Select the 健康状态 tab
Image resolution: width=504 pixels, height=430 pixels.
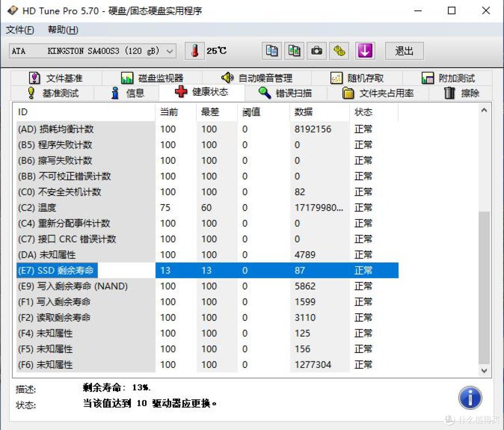point(202,92)
